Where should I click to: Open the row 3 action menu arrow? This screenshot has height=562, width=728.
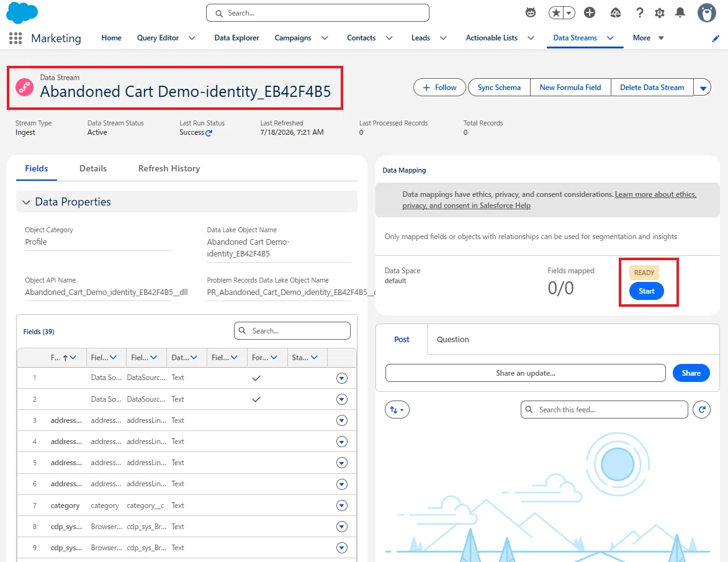point(342,421)
